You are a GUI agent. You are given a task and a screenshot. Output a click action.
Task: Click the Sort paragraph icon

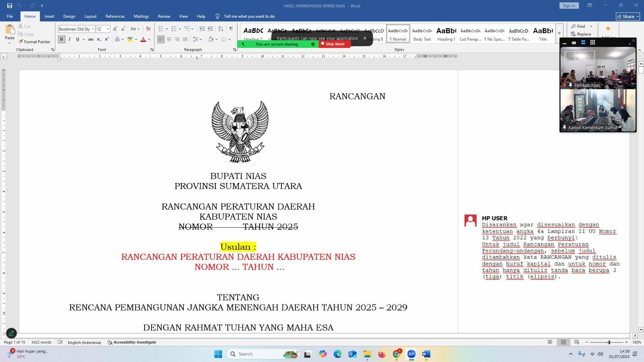coord(221,29)
